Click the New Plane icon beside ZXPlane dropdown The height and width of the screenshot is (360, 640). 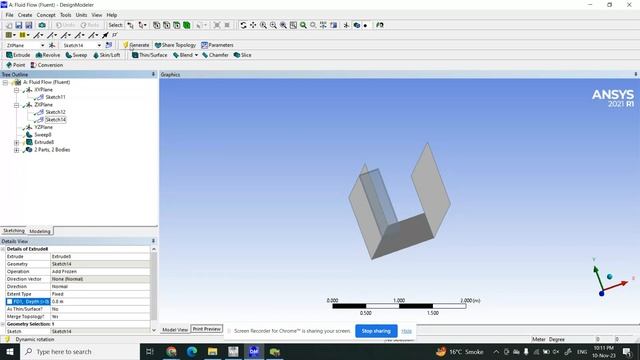click(x=52, y=45)
